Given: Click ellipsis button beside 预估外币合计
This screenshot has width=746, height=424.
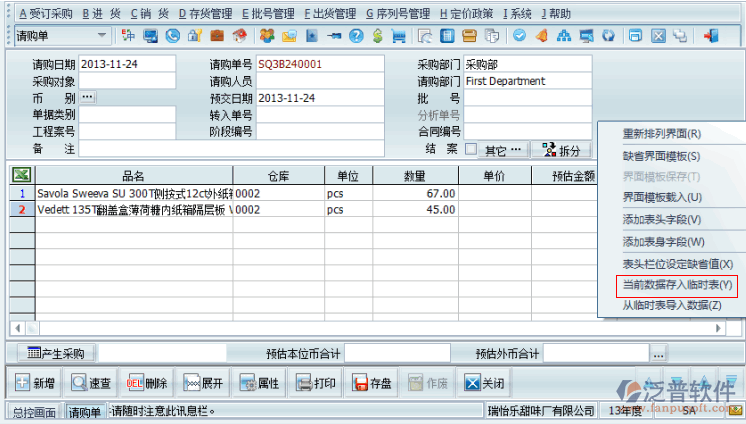Looking at the screenshot, I should click(657, 353).
